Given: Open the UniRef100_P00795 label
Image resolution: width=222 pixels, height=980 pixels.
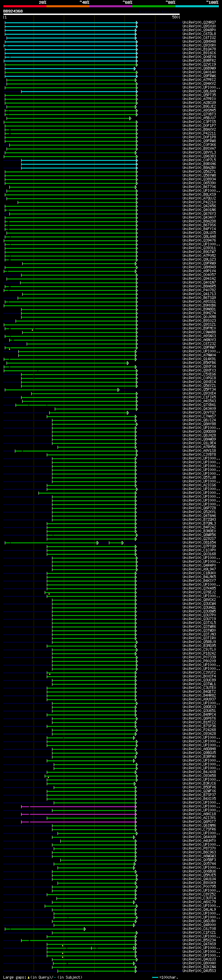Looking at the screenshot, I should (199, 886).
